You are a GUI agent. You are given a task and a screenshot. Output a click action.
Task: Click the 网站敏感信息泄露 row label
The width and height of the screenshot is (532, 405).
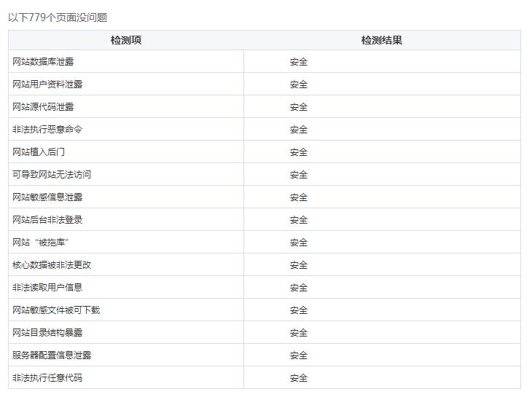click(47, 197)
